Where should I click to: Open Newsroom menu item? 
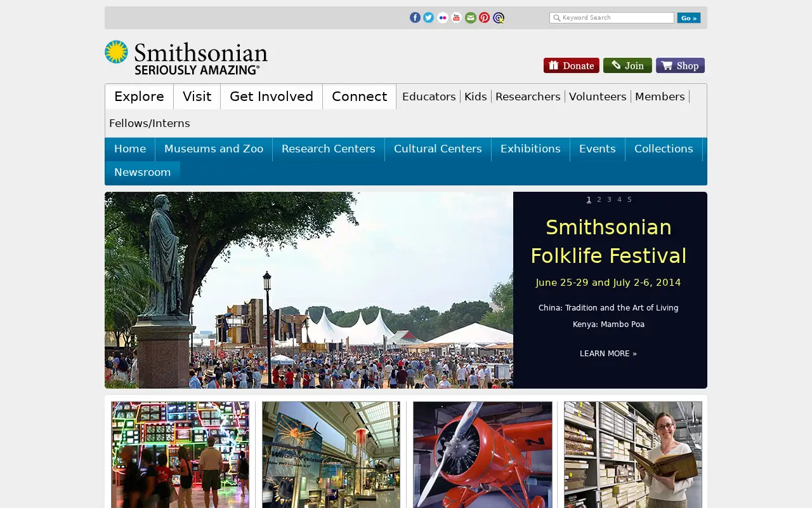point(143,172)
